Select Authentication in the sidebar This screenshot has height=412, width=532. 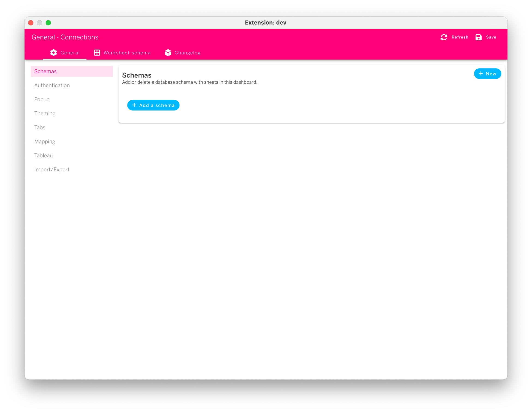pyautogui.click(x=52, y=85)
